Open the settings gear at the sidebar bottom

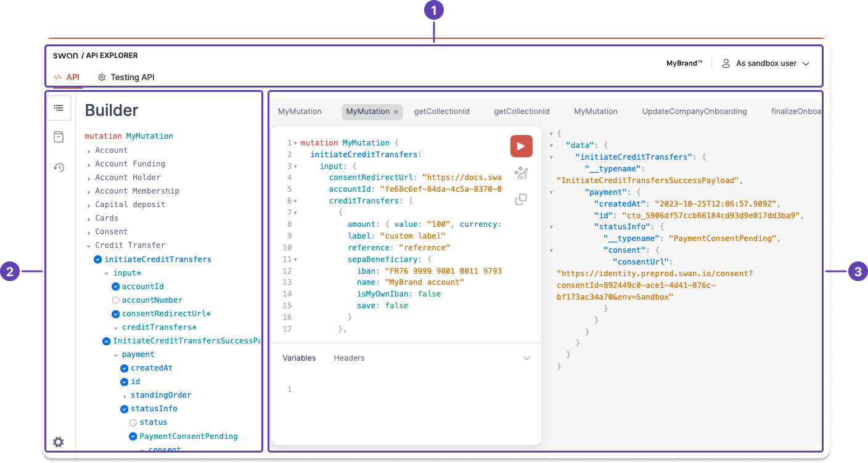coord(58,442)
